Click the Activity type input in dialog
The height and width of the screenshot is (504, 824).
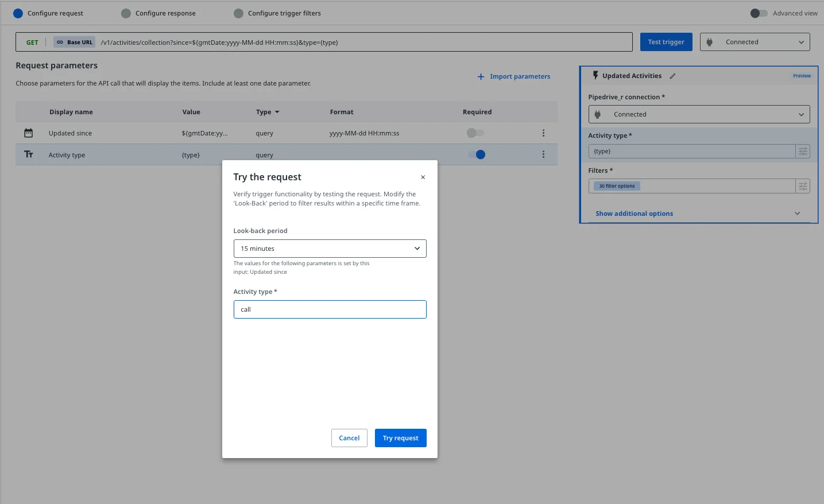pyautogui.click(x=330, y=309)
